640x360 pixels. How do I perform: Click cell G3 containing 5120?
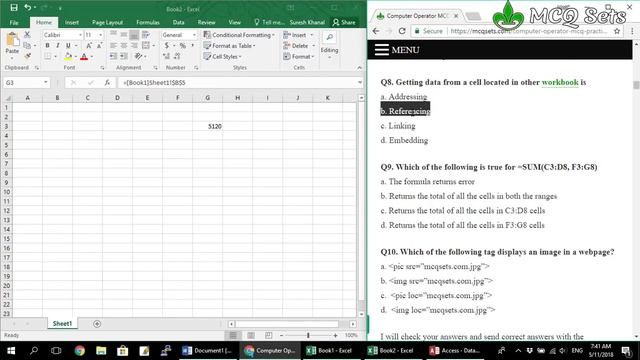point(207,126)
